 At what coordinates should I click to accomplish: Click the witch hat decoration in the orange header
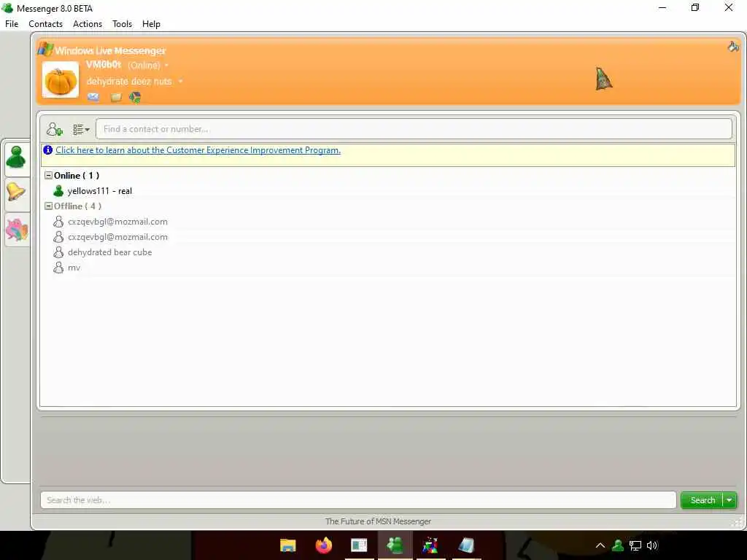(x=603, y=79)
